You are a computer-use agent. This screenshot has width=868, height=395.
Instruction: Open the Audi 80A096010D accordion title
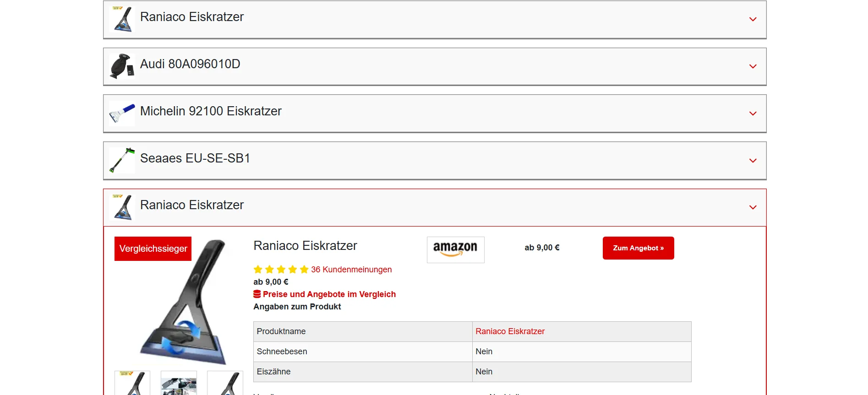click(x=190, y=64)
